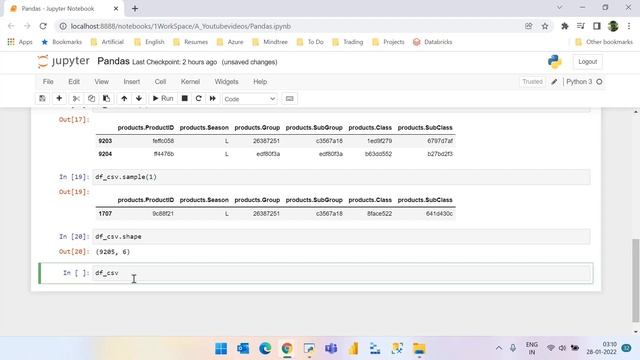The height and width of the screenshot is (360, 640).
Task: Open the taskbar clock and date
Action: tap(602, 348)
